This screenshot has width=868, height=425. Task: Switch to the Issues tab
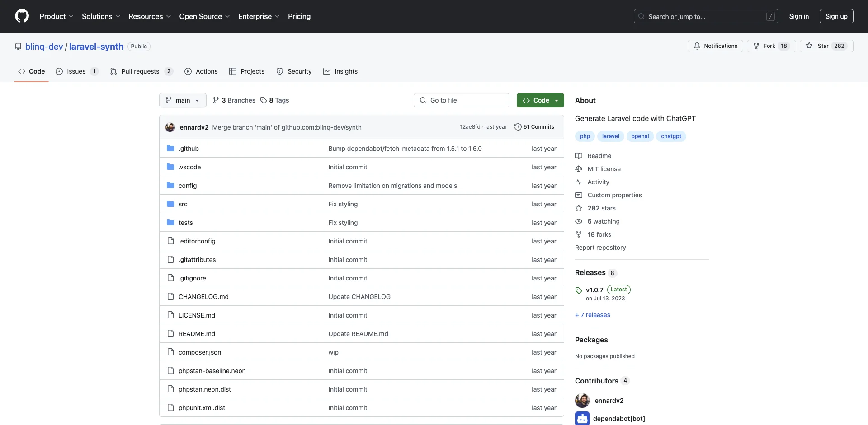tap(77, 71)
